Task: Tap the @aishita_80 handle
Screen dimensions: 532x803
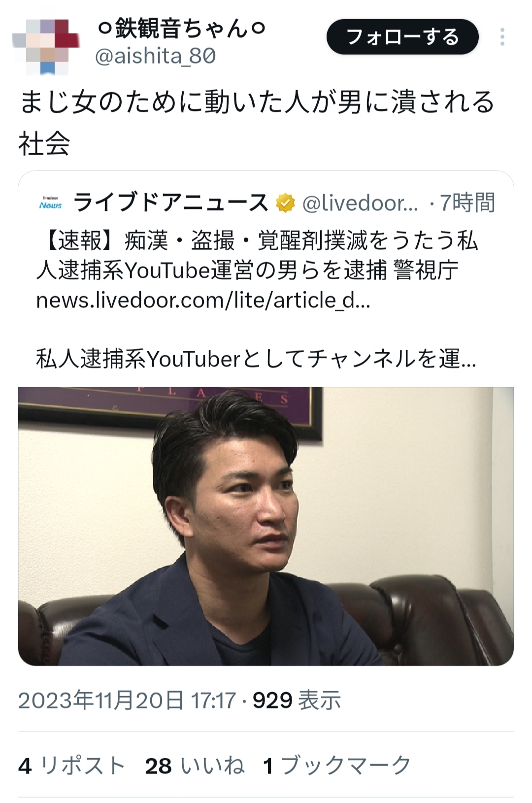Action: (x=156, y=56)
